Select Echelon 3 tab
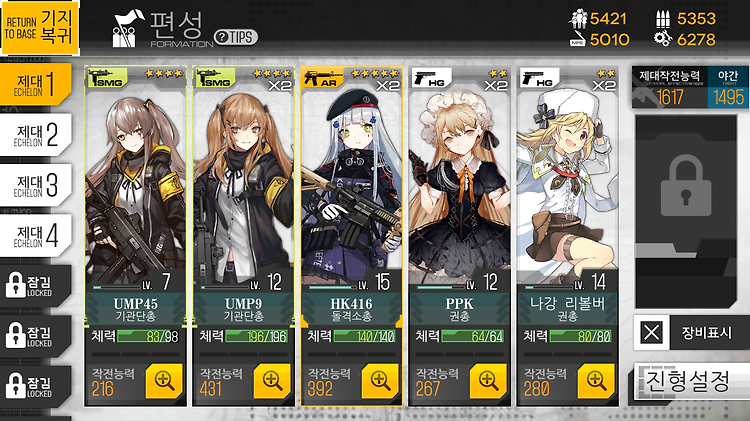The image size is (750, 421). pos(36,185)
